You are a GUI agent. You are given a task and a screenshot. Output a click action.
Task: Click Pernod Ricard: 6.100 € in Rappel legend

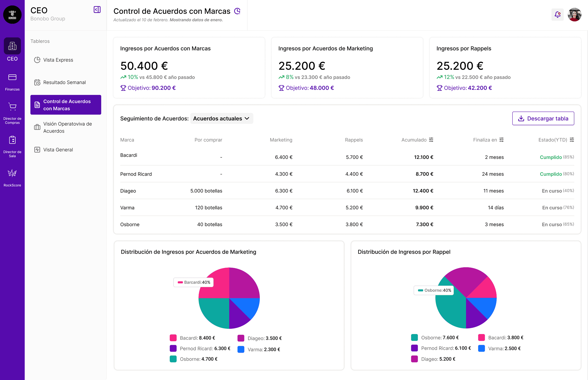[446, 348]
